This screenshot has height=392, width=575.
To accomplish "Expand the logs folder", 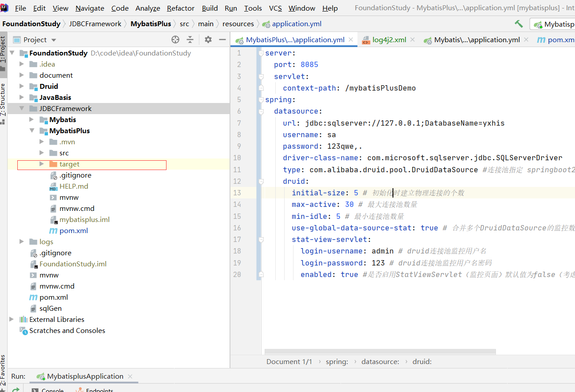I will click(x=22, y=242).
